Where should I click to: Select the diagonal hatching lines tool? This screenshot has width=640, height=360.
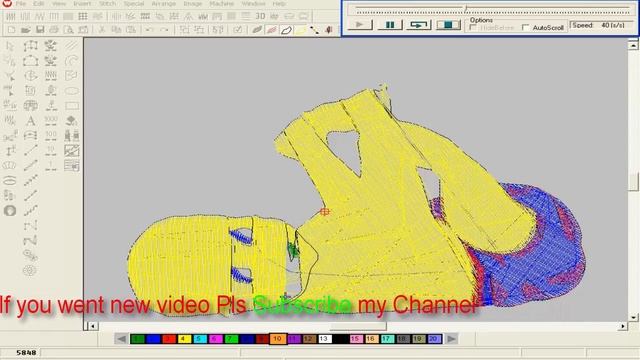point(71,46)
